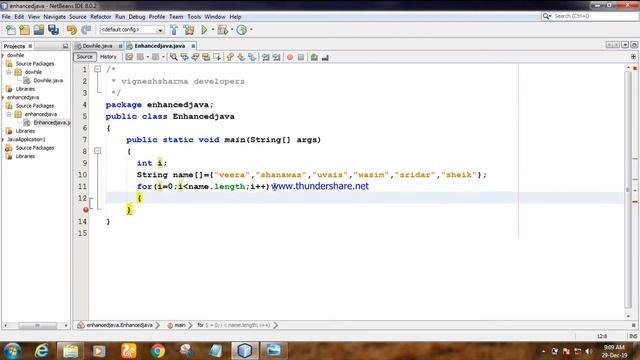Collapse the comment fold at line 1

pos(98,69)
